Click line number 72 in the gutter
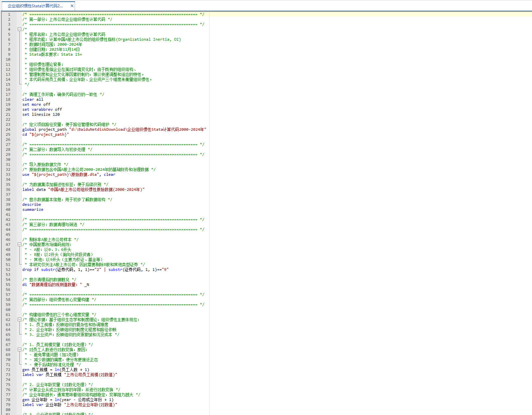Image resolution: width=532 pixels, height=415 pixels. click(8, 370)
